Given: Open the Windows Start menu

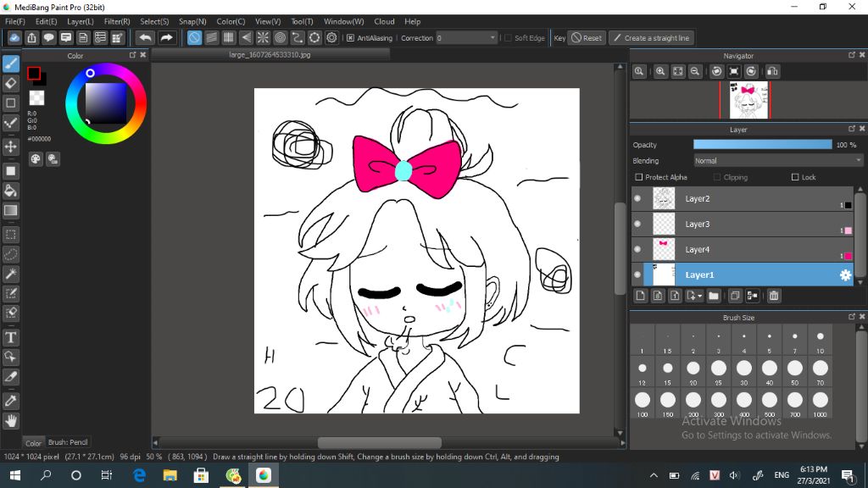Looking at the screenshot, I should click(15, 475).
